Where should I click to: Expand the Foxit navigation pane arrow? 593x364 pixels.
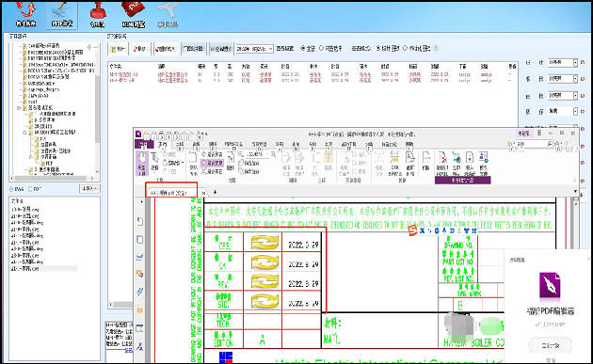142,202
